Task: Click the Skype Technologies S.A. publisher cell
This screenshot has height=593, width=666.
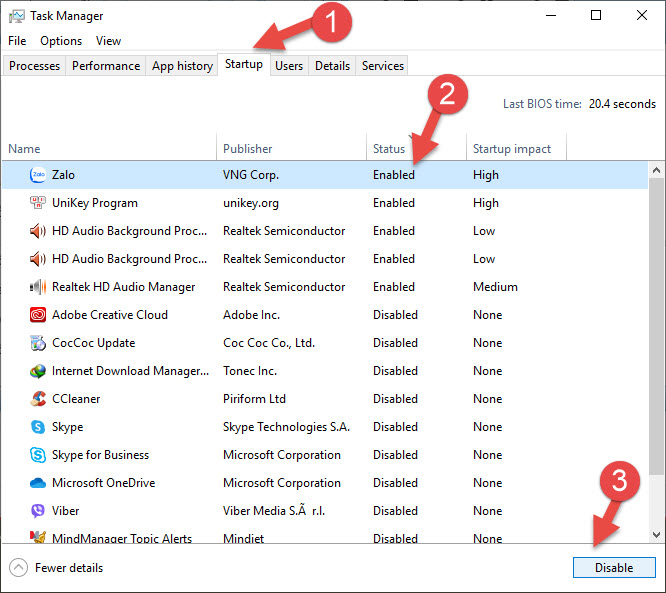Action: click(x=286, y=427)
